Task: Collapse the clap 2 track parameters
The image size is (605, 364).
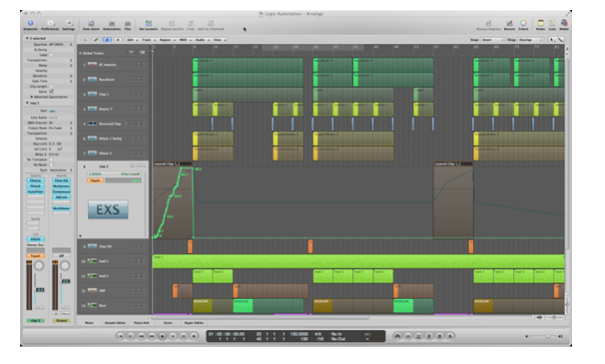Action: point(27,103)
